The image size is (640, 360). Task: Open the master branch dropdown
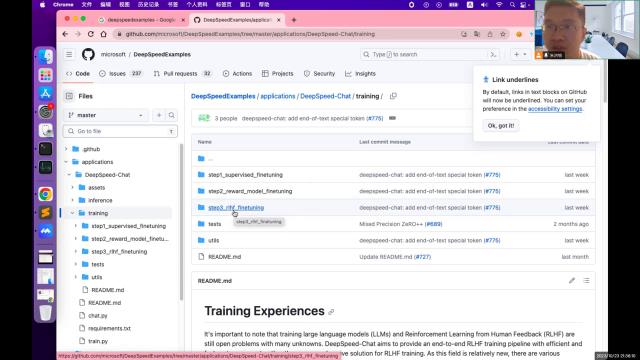[106, 116]
